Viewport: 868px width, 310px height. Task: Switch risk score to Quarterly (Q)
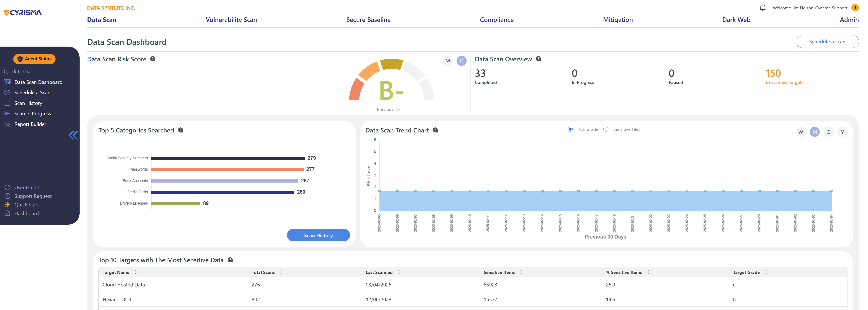click(461, 61)
